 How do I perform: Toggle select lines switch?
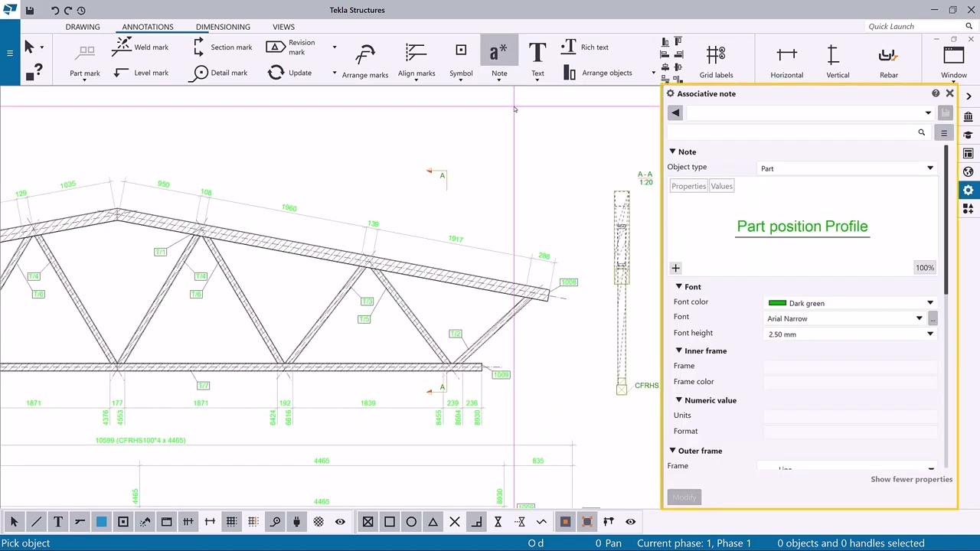(36, 522)
